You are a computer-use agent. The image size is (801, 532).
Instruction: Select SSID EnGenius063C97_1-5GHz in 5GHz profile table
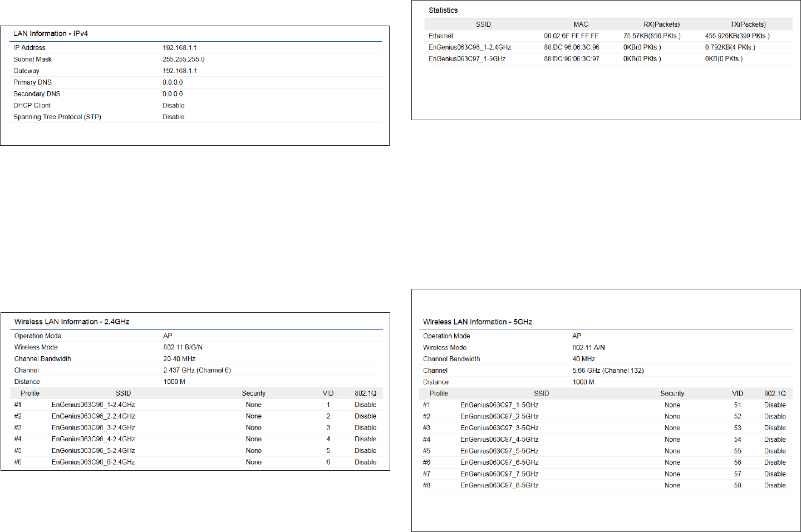tap(499, 405)
